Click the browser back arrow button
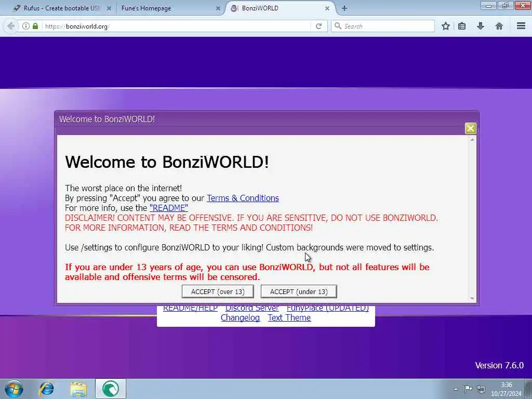 coord(10,26)
